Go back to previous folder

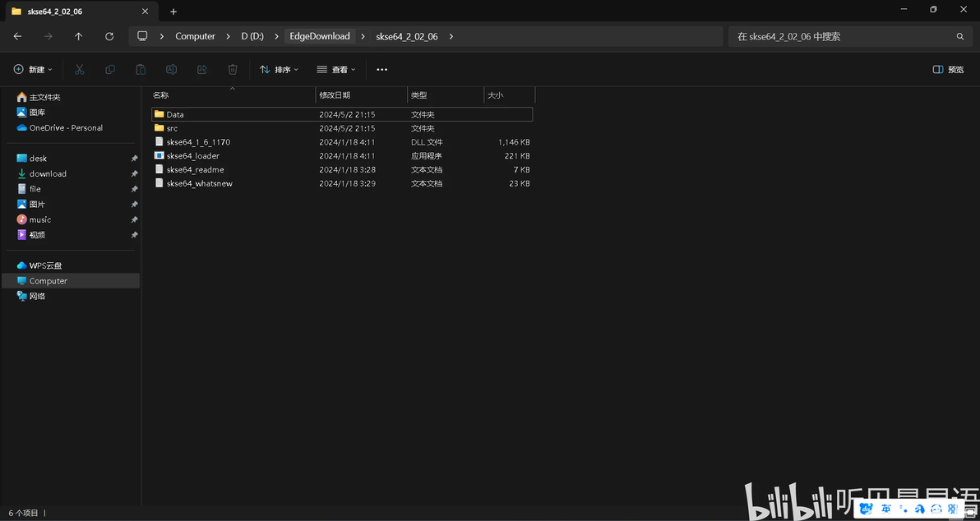pos(17,36)
